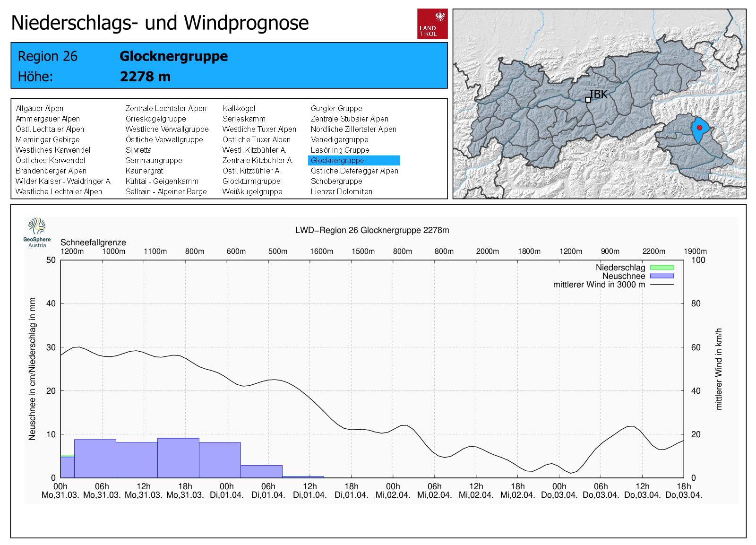Open Lienzer Dolomiten forecast
756x545 pixels.
tap(341, 191)
